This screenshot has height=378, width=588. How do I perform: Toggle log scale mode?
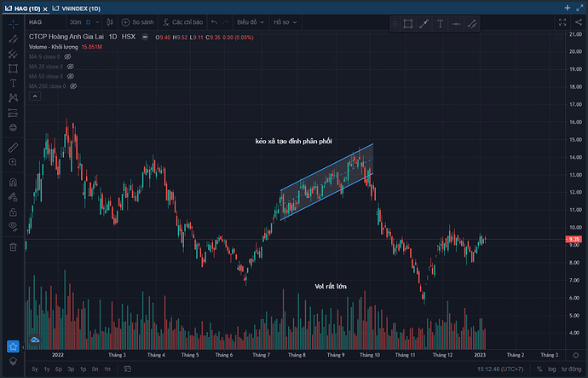tap(551, 369)
